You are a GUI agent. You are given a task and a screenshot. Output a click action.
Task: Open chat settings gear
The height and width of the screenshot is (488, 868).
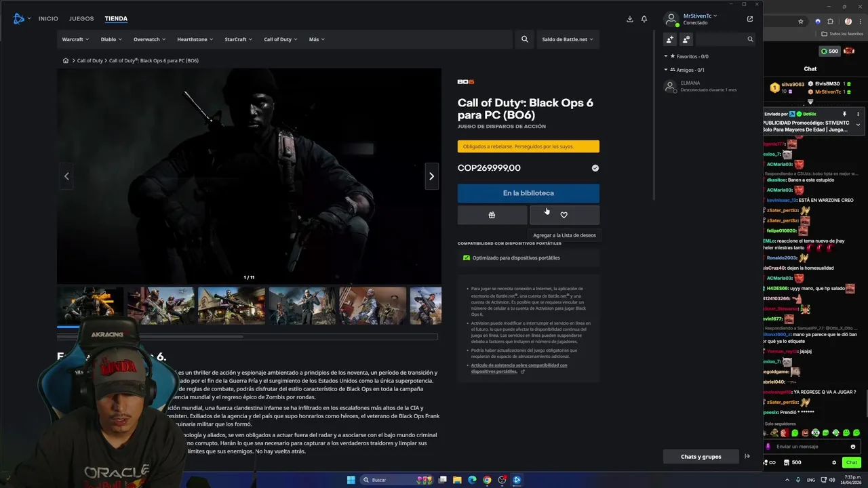pos(834,462)
